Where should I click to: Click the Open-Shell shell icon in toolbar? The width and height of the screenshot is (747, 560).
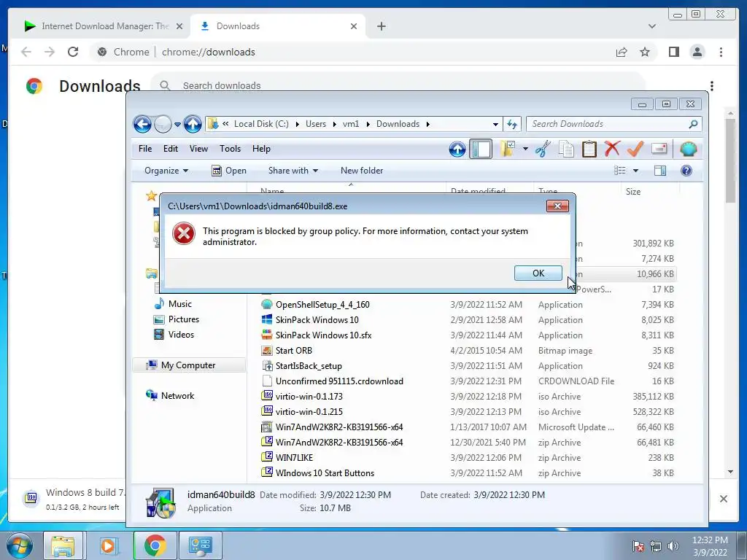coord(688,149)
